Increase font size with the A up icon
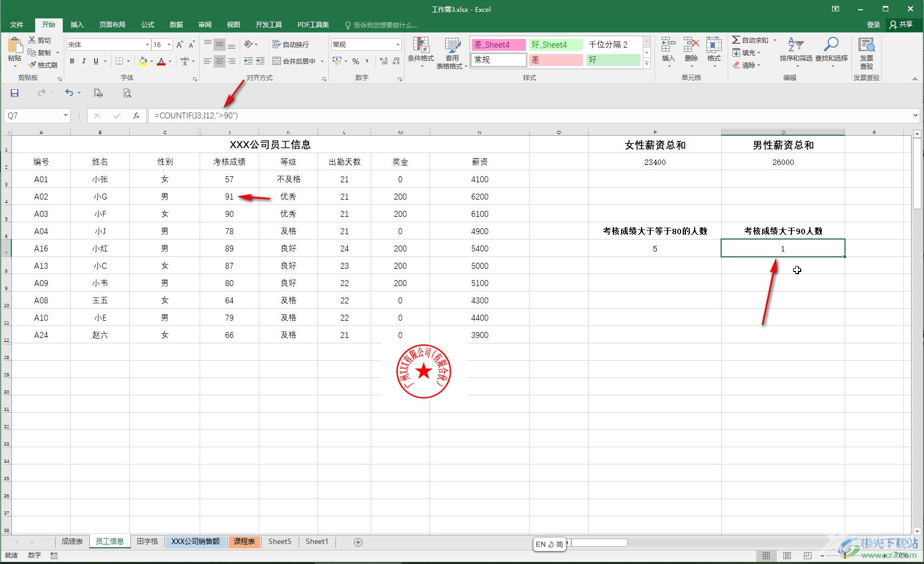Image resolution: width=924 pixels, height=564 pixels. tap(180, 44)
